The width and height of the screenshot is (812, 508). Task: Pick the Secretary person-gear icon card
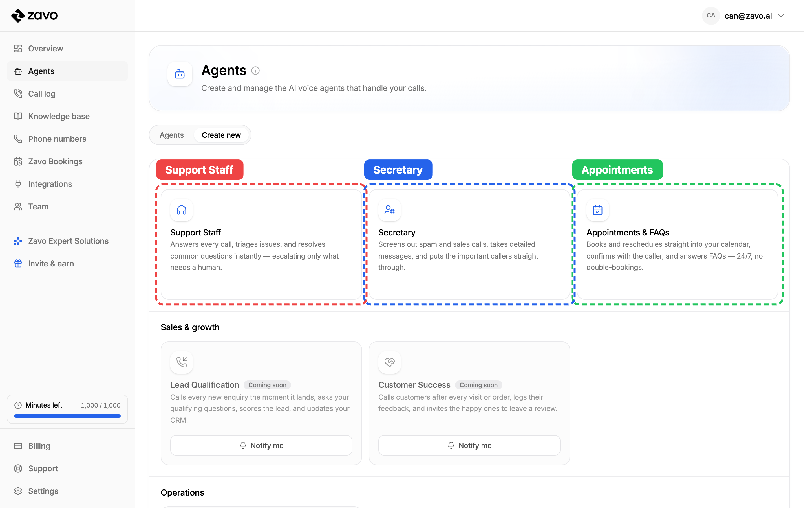click(x=390, y=210)
